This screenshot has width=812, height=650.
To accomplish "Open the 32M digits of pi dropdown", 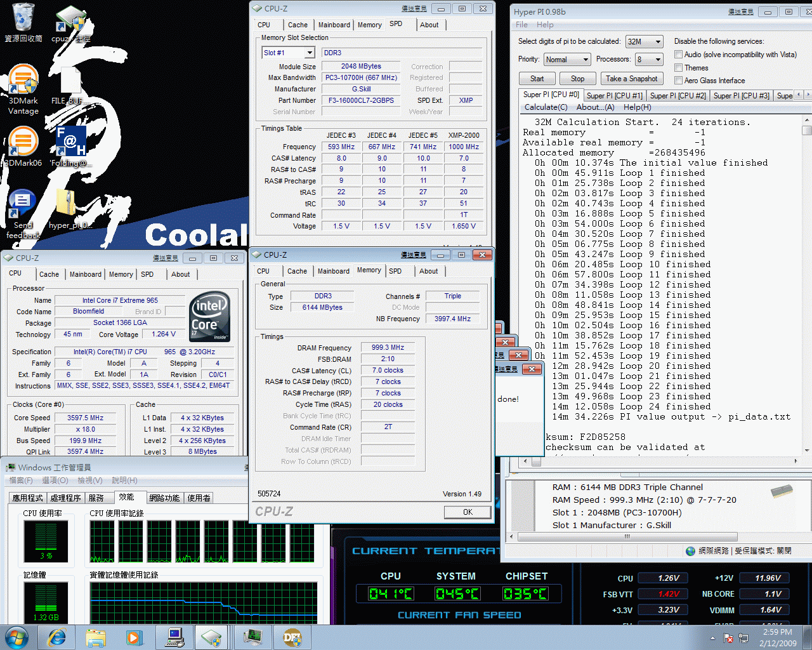I will tap(644, 41).
